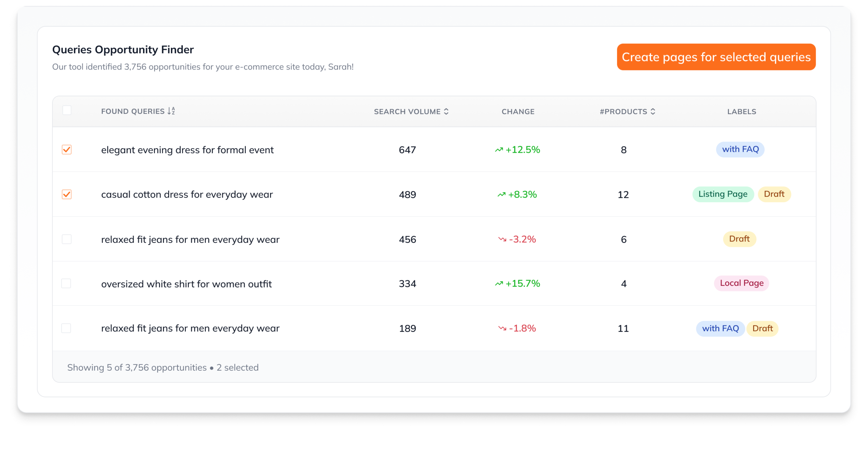Uncheck the elegant evening dress query
Screen dimensions: 868x459
click(x=67, y=150)
